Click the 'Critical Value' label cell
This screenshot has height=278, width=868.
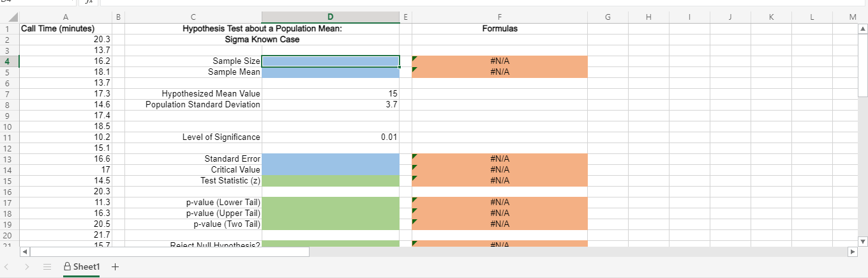click(x=193, y=170)
